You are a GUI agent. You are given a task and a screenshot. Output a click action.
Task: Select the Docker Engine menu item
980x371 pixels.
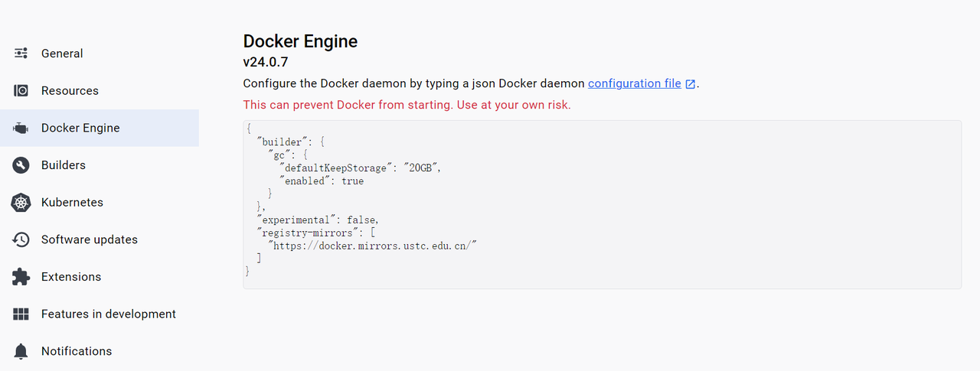click(100, 128)
